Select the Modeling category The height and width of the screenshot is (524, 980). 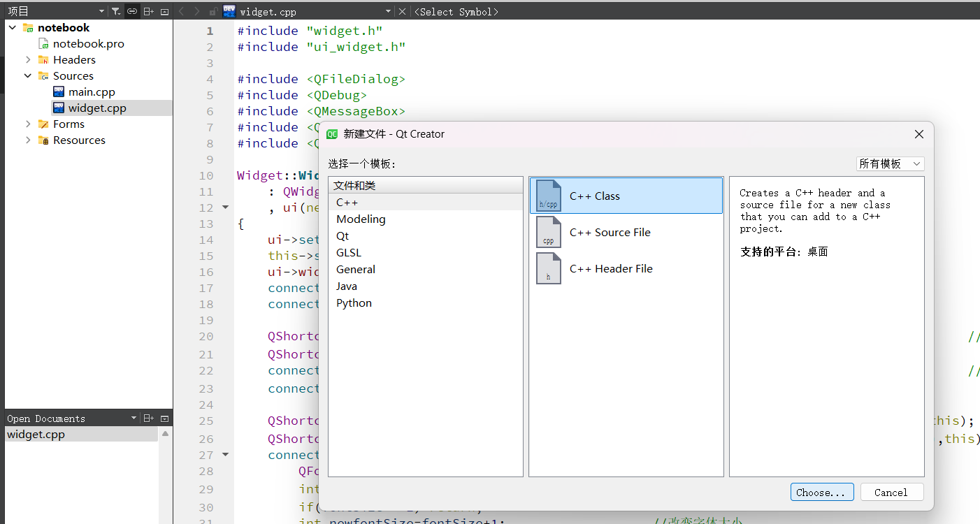pos(426,219)
